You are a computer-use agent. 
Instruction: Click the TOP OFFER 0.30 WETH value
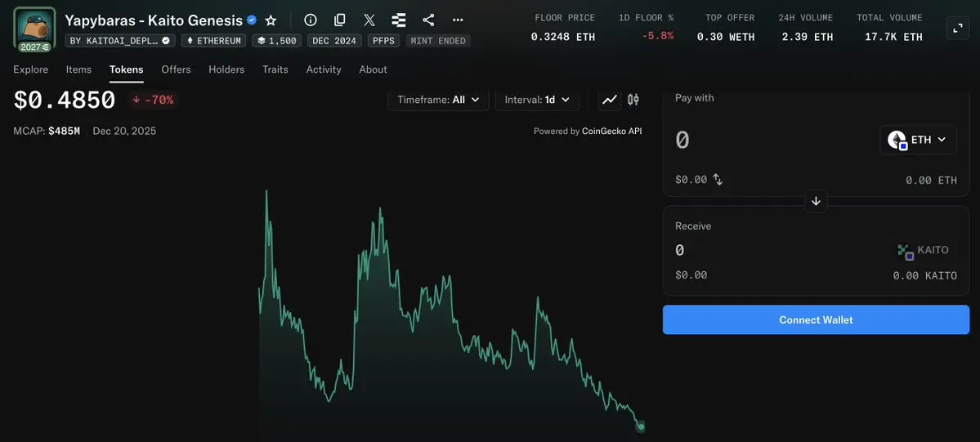click(726, 37)
